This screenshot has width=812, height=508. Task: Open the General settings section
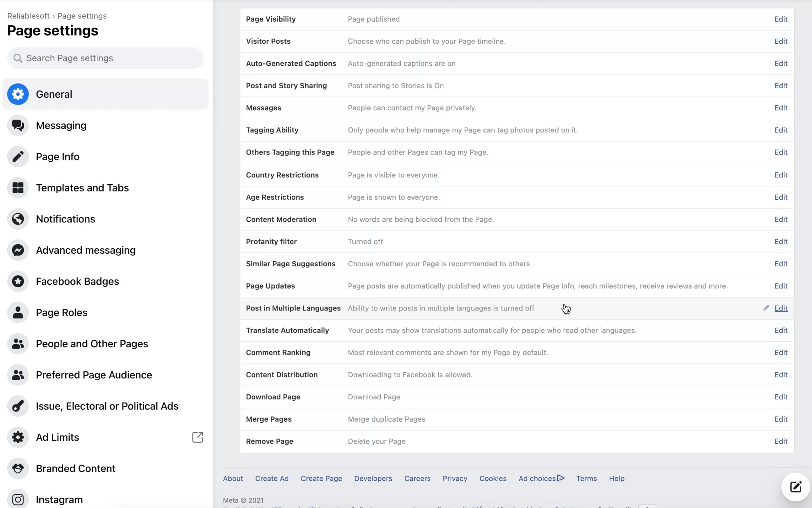(x=105, y=94)
